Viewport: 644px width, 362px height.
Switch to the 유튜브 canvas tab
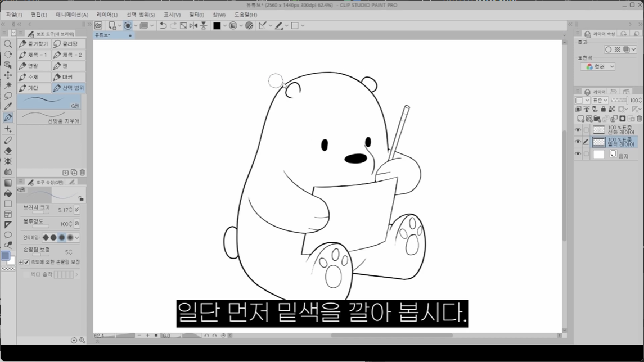point(114,35)
